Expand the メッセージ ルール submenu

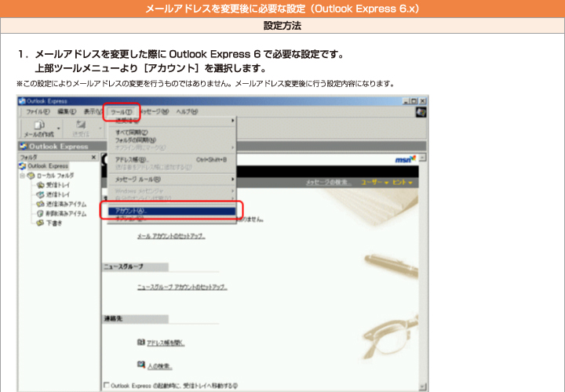pos(233,179)
